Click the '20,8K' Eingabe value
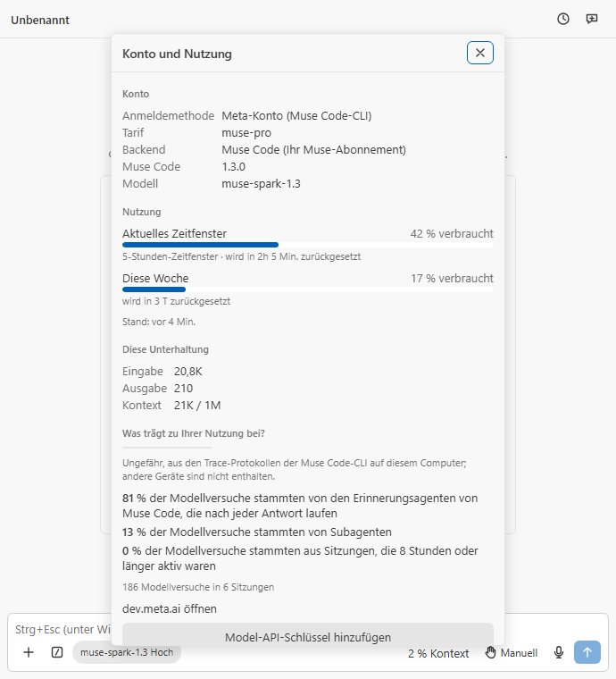The height and width of the screenshot is (679, 616). click(x=188, y=372)
